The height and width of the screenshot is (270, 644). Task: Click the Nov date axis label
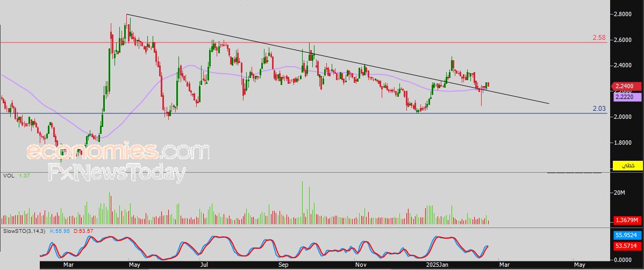(x=361, y=265)
